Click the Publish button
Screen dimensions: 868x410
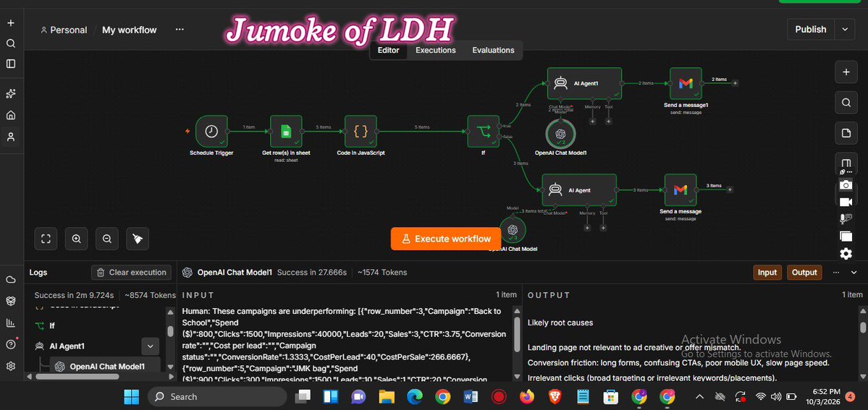pos(811,30)
